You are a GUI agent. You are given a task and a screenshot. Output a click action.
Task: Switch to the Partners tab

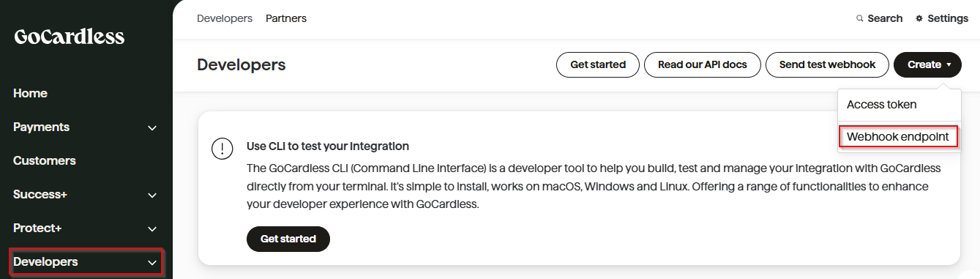286,18
